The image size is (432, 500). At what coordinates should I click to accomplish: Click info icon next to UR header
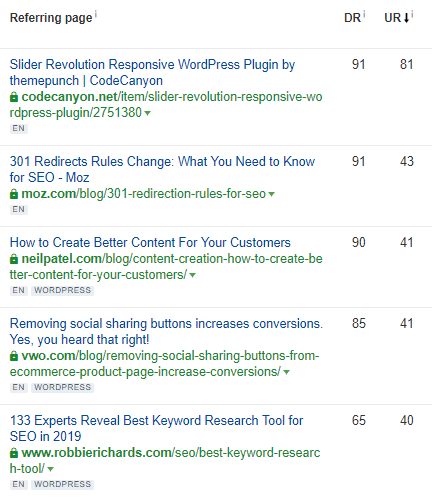click(x=412, y=14)
